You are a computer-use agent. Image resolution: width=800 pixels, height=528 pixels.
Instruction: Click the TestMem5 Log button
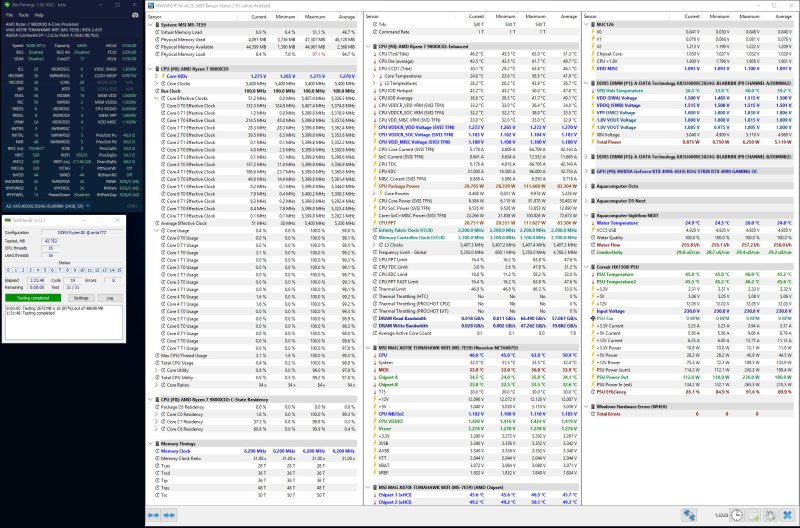click(x=110, y=298)
